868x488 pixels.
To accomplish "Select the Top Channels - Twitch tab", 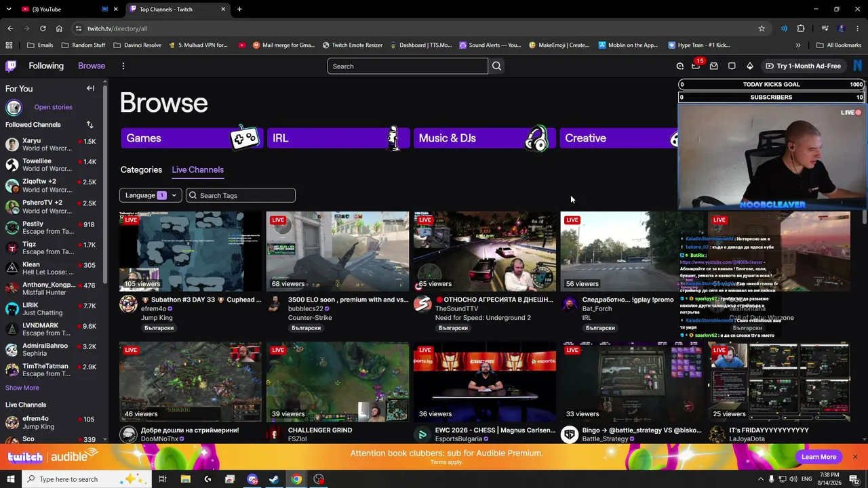I will (178, 9).
